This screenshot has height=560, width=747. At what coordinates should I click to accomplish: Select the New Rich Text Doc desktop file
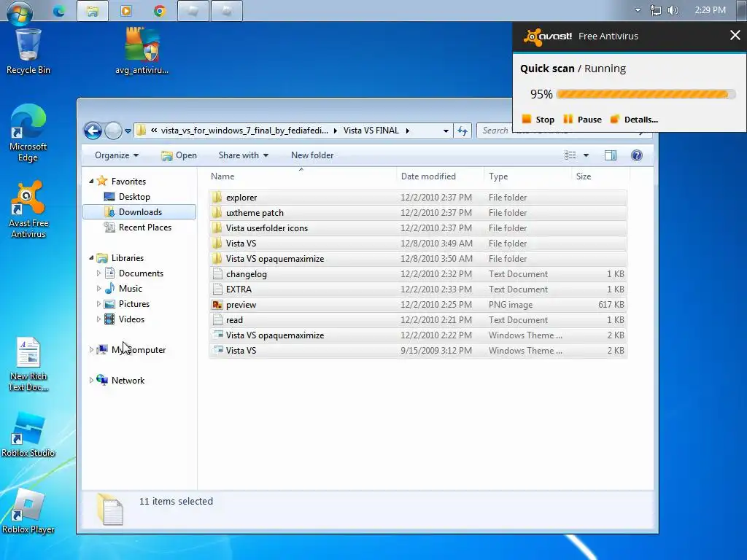[28, 365]
